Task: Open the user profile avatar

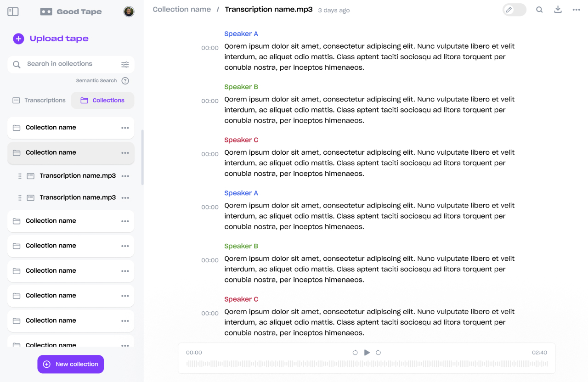Action: point(129,12)
